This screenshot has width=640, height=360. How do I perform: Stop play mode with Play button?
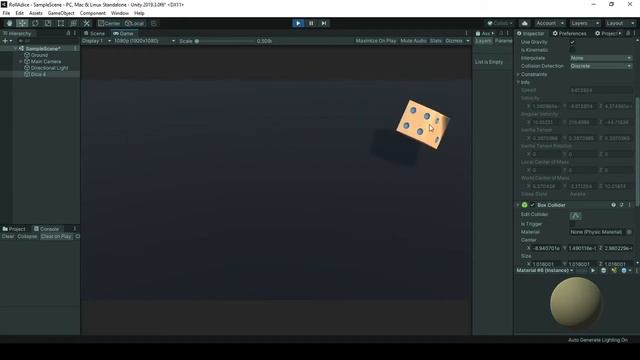[x=298, y=23]
